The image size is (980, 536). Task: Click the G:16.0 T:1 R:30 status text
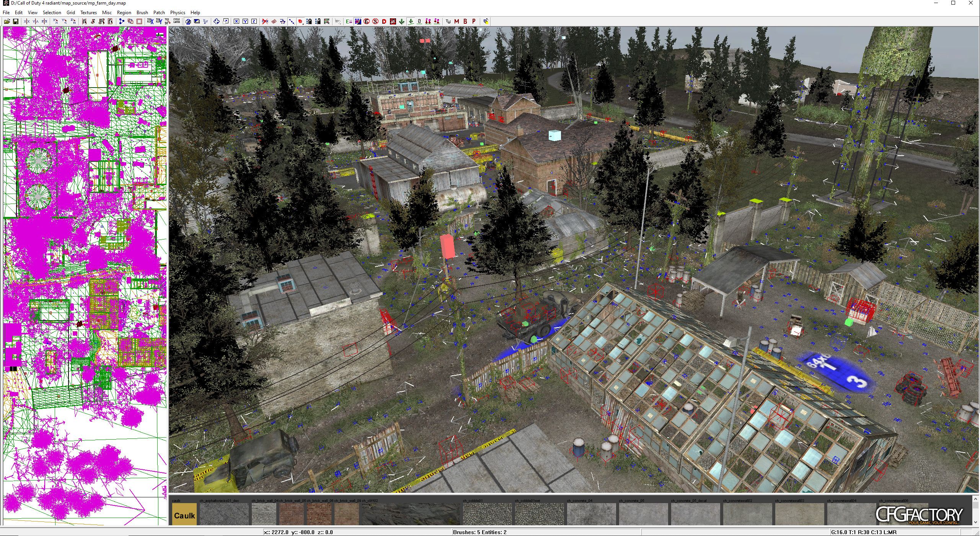pos(864,532)
